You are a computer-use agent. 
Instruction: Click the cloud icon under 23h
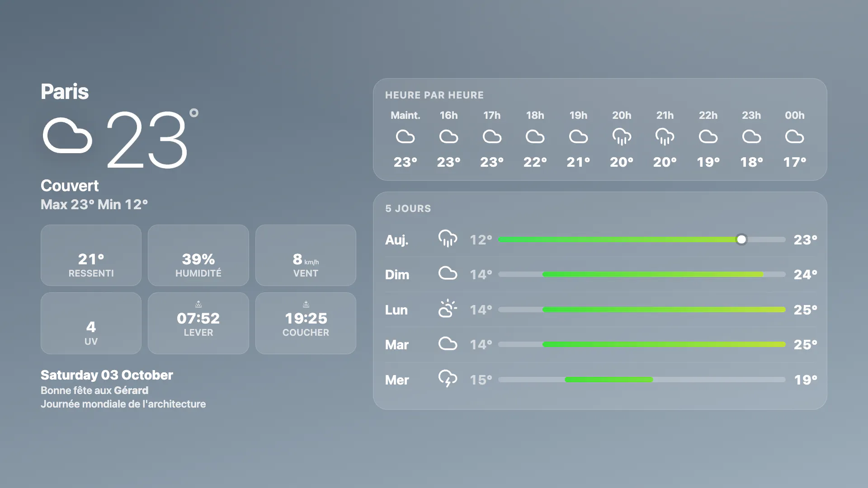751,136
